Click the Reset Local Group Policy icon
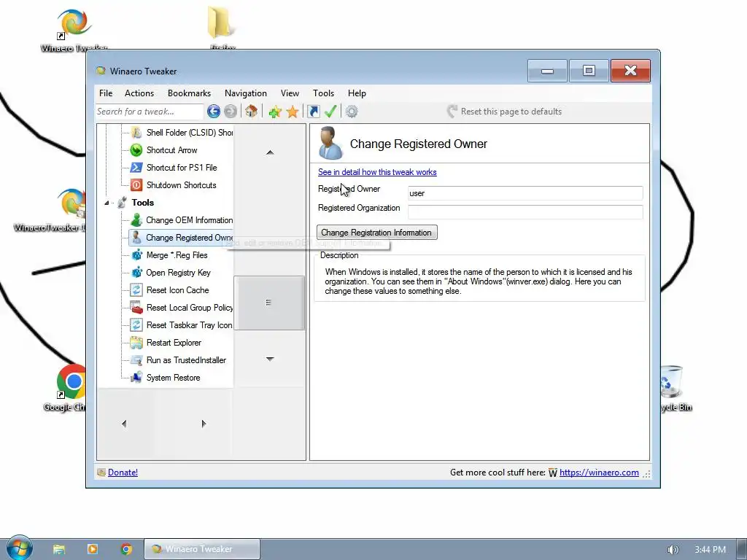The image size is (747, 560). [x=136, y=308]
